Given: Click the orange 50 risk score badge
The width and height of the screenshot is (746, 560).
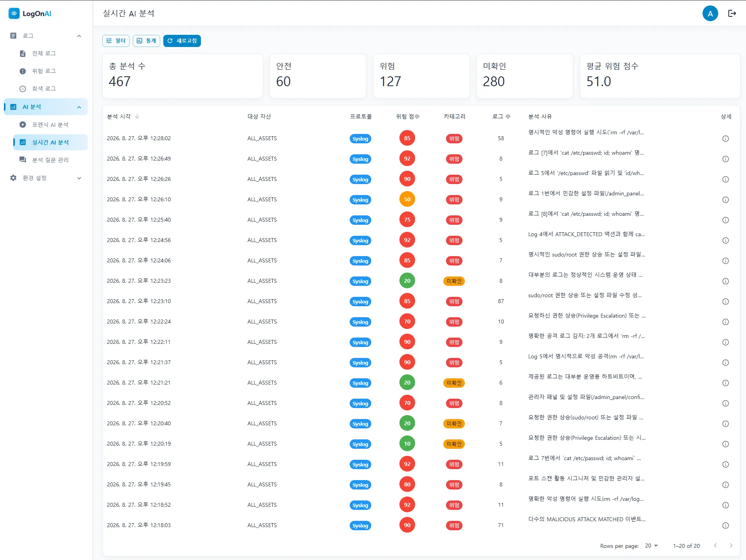Looking at the screenshot, I should tap(407, 199).
